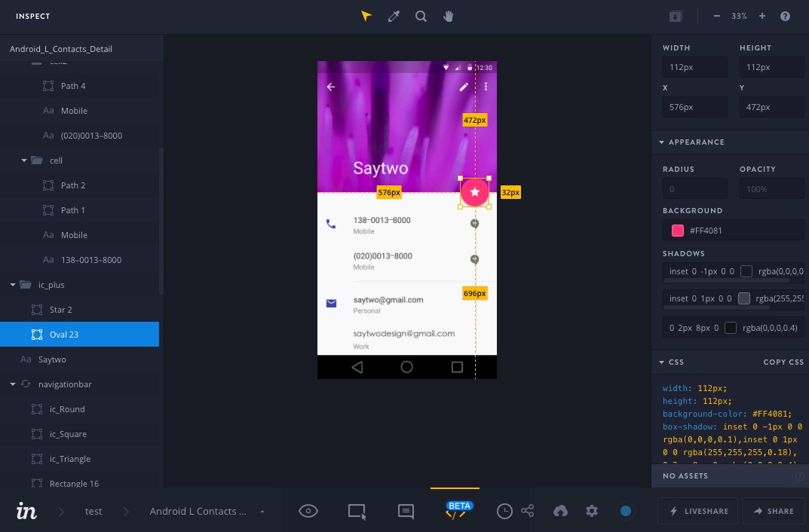Click the back arrow in mockup
Image resolution: width=809 pixels, height=532 pixels.
point(331,87)
